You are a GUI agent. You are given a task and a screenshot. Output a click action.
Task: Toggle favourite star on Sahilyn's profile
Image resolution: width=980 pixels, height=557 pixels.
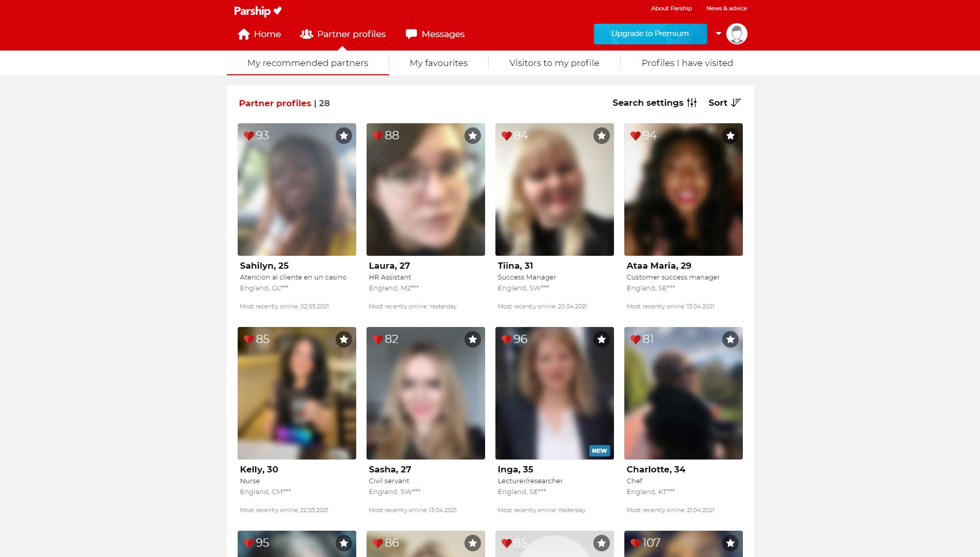[x=343, y=136]
